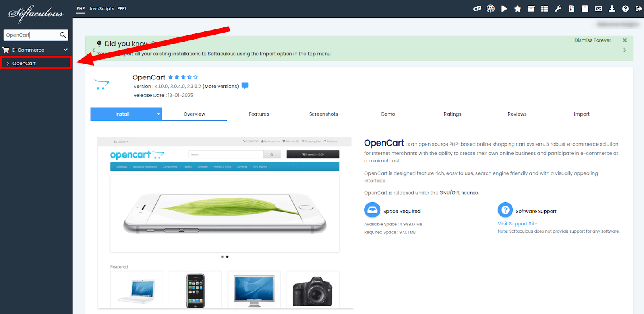Open the Demo tab
The height and width of the screenshot is (314, 644).
(x=388, y=114)
